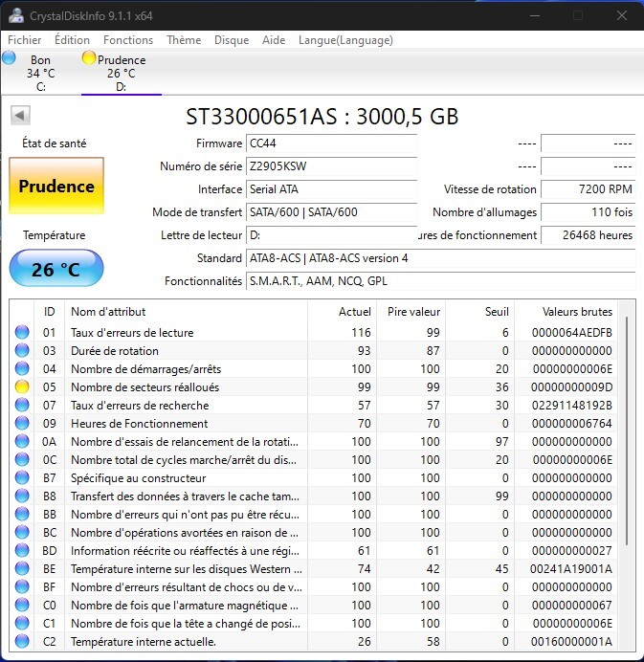Click the attribute list vertical scrollbar
Screen dimensions: 644x662
click(x=628, y=430)
